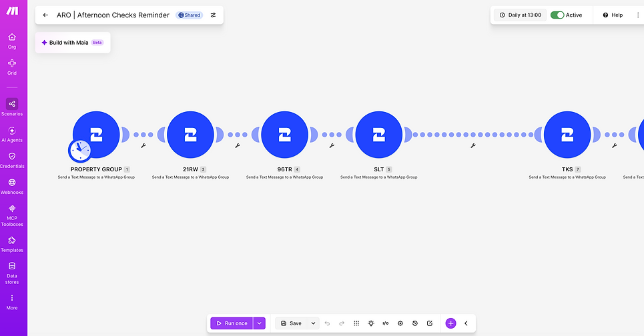The image size is (644, 336).
Task: Select the SLT module
Action: pyautogui.click(x=378, y=135)
